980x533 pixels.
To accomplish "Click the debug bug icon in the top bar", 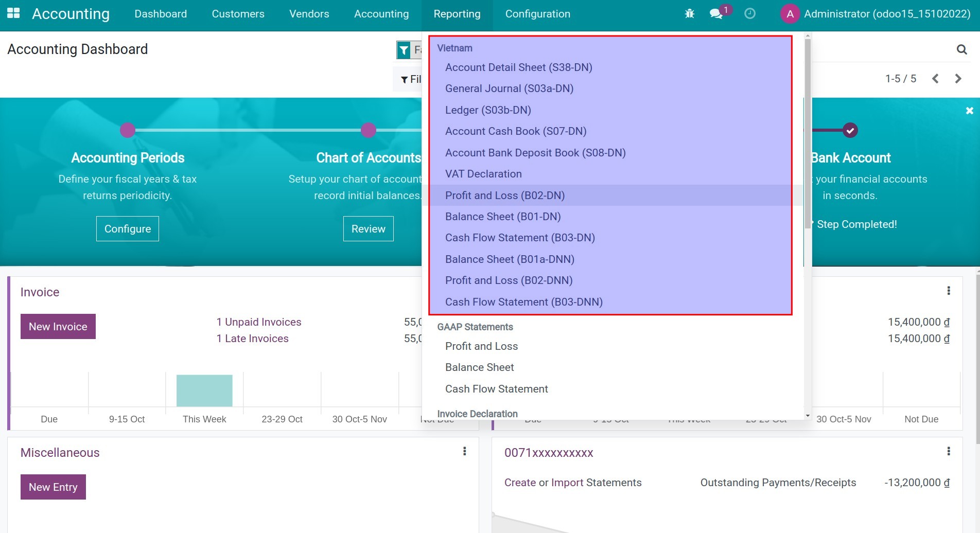I will tap(689, 14).
